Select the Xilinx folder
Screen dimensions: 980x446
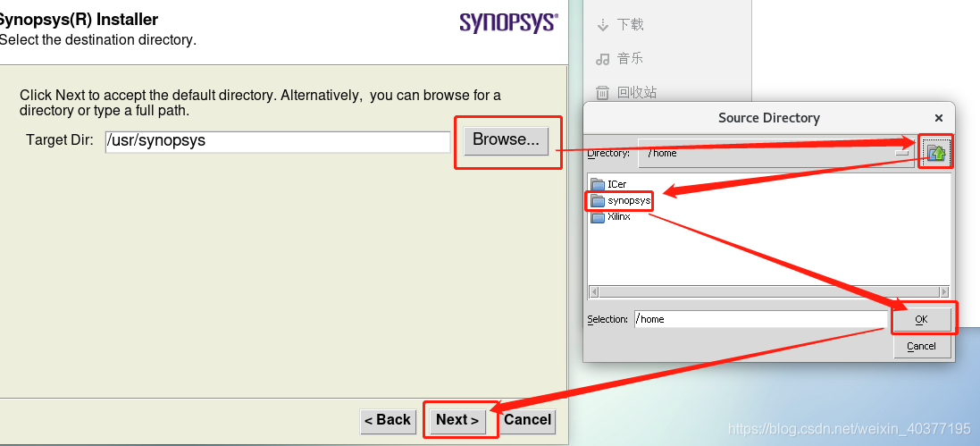pyautogui.click(x=611, y=217)
